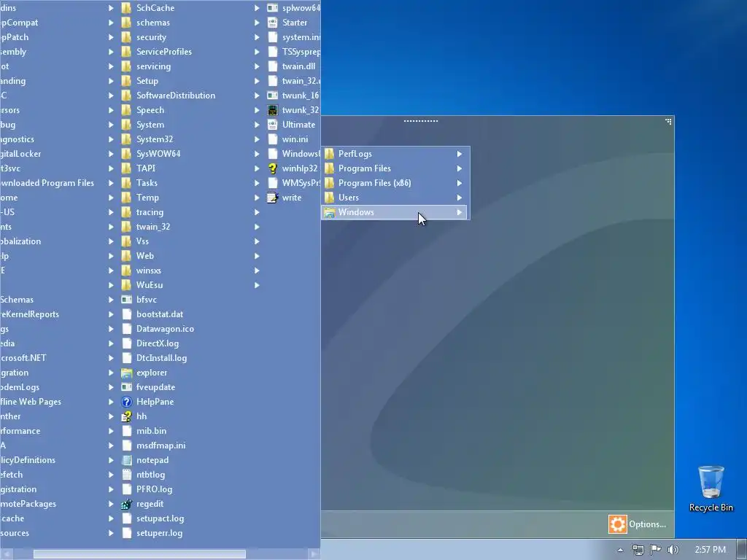Click the splwow64 executable icon
The width and height of the screenshot is (747, 560).
[x=273, y=7]
